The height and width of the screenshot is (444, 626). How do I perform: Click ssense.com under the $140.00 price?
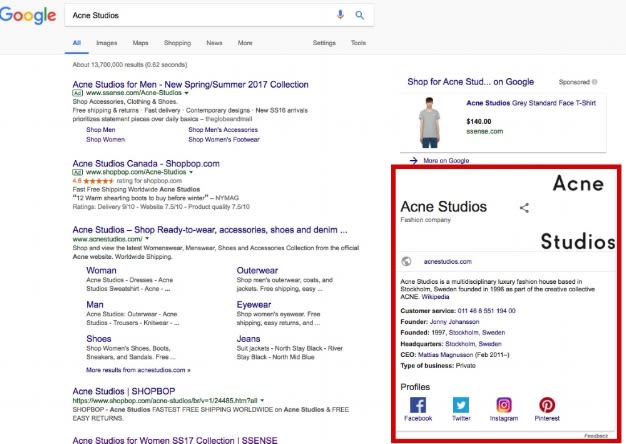tap(485, 131)
